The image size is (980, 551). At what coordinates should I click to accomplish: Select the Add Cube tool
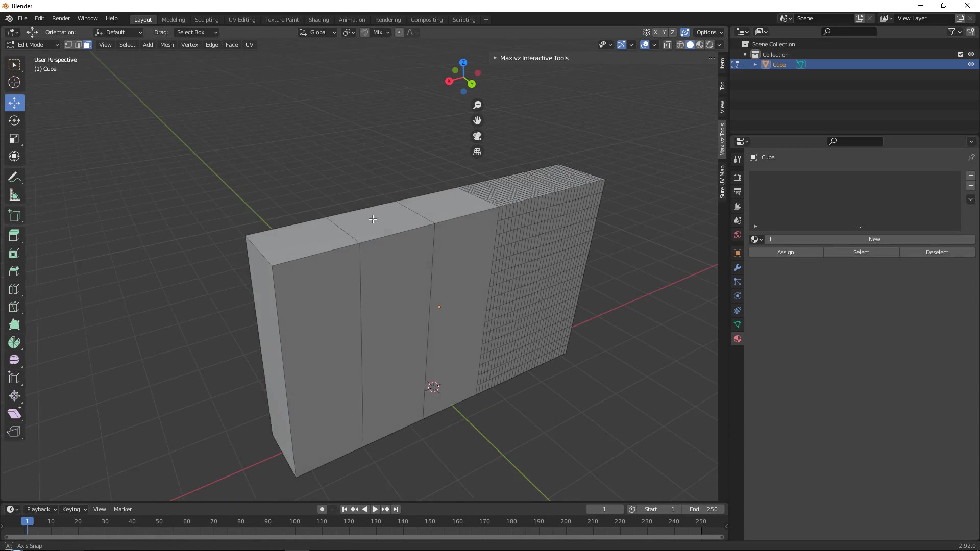(x=14, y=216)
